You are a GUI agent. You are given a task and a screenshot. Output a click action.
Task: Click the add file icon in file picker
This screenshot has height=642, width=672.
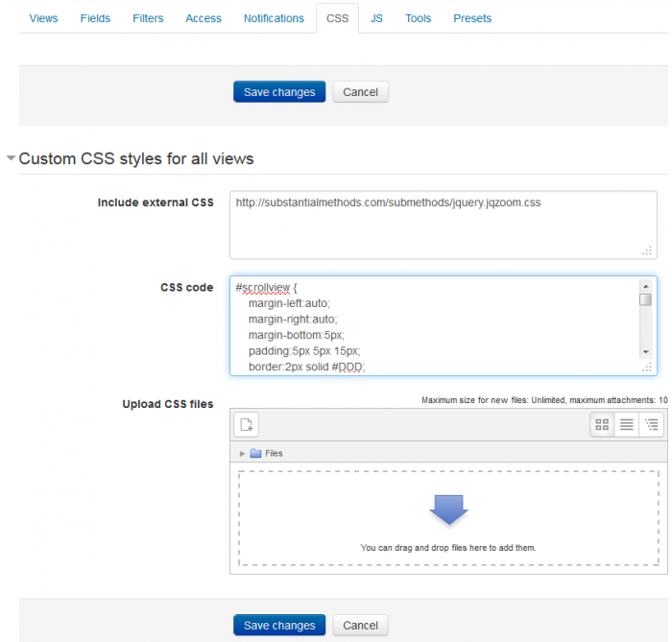[x=246, y=424]
